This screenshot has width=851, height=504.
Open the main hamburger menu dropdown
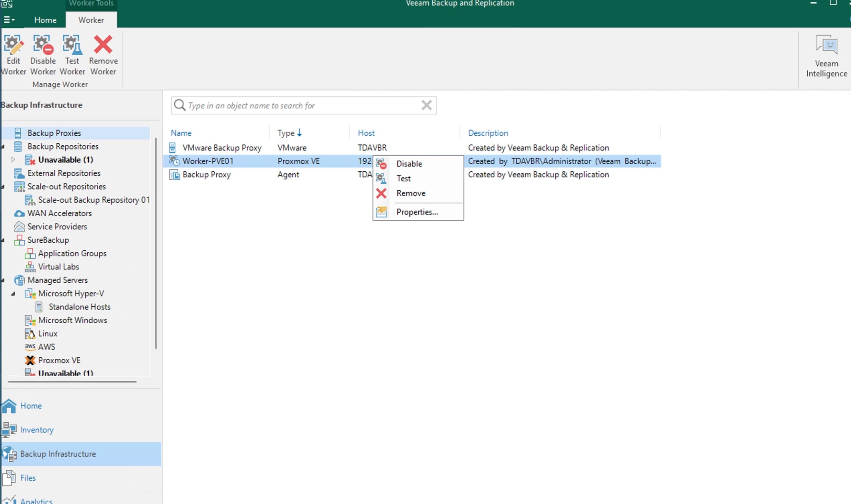pos(9,20)
